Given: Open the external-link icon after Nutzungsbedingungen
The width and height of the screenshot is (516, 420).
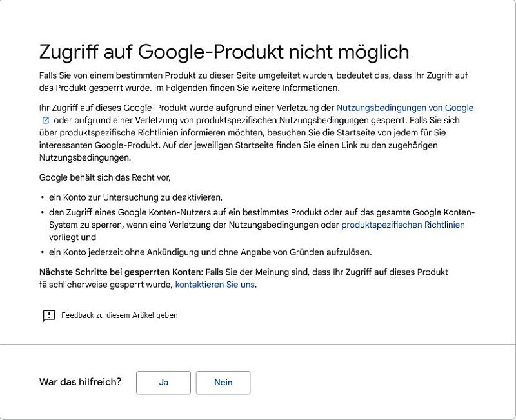Looking at the screenshot, I should (45, 121).
